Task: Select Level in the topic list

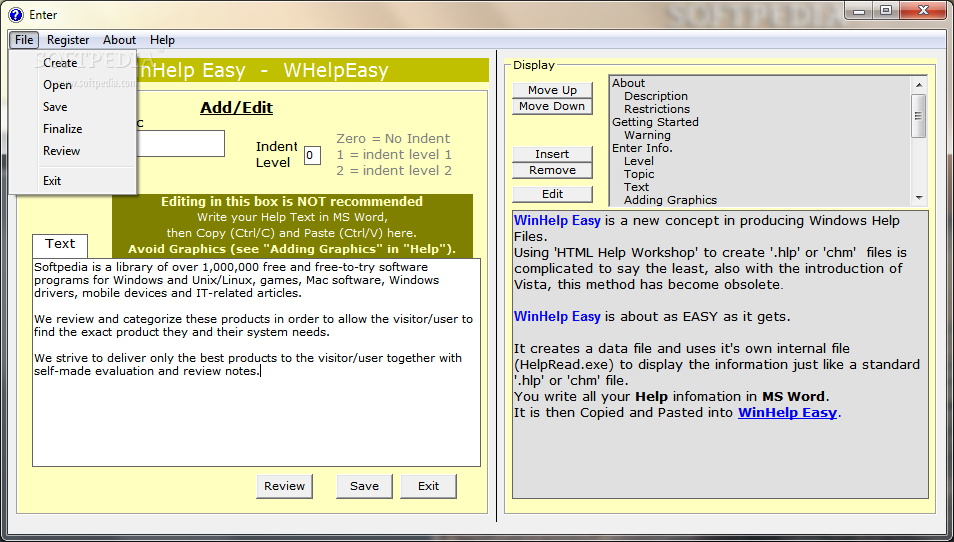Action: [x=639, y=161]
